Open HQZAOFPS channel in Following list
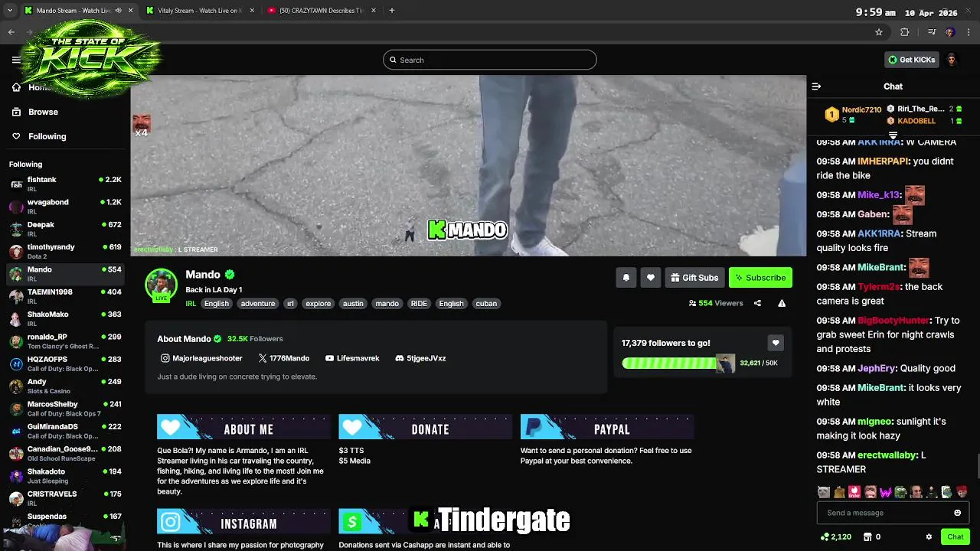Viewport: 980px width, 551px height. click(65, 363)
